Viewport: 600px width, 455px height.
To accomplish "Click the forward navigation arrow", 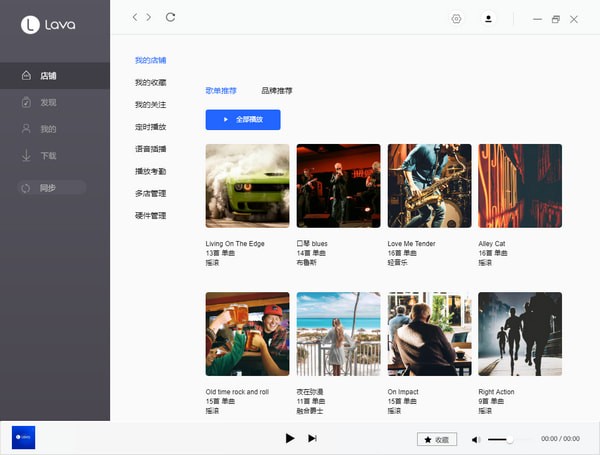I will click(x=149, y=18).
